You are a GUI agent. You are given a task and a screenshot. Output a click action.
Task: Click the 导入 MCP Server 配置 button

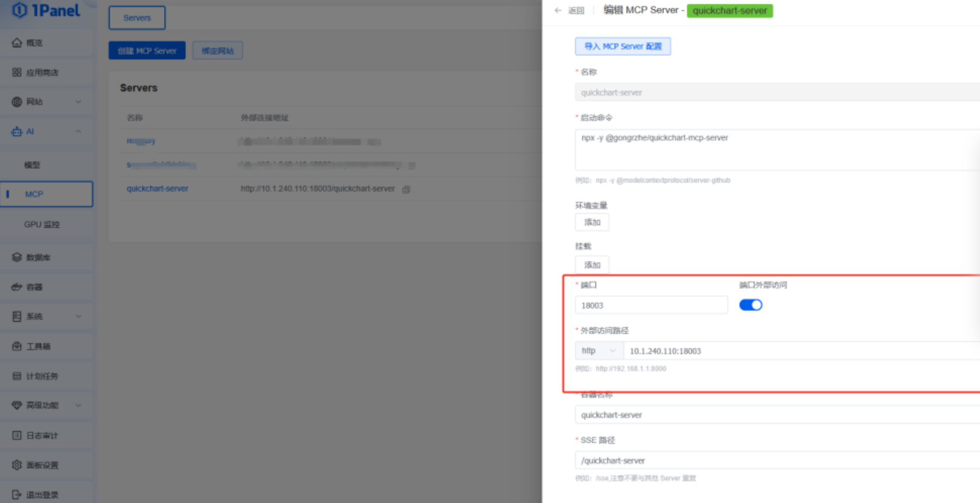(622, 46)
